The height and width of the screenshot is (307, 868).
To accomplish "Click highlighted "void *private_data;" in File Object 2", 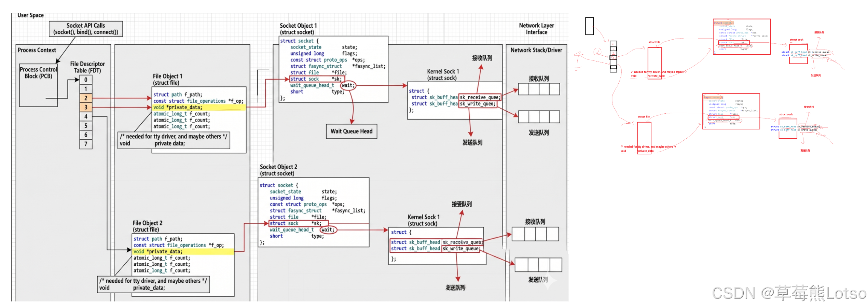I will tap(183, 252).
